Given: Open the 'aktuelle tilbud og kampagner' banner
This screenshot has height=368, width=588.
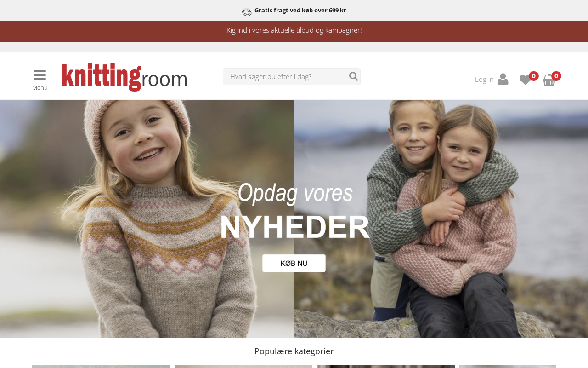Looking at the screenshot, I should [294, 30].
